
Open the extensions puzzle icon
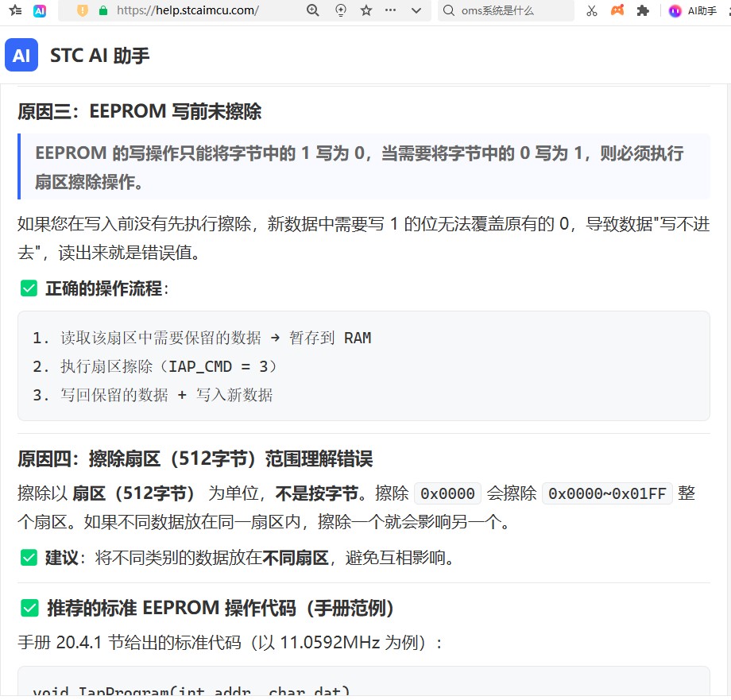click(x=643, y=10)
